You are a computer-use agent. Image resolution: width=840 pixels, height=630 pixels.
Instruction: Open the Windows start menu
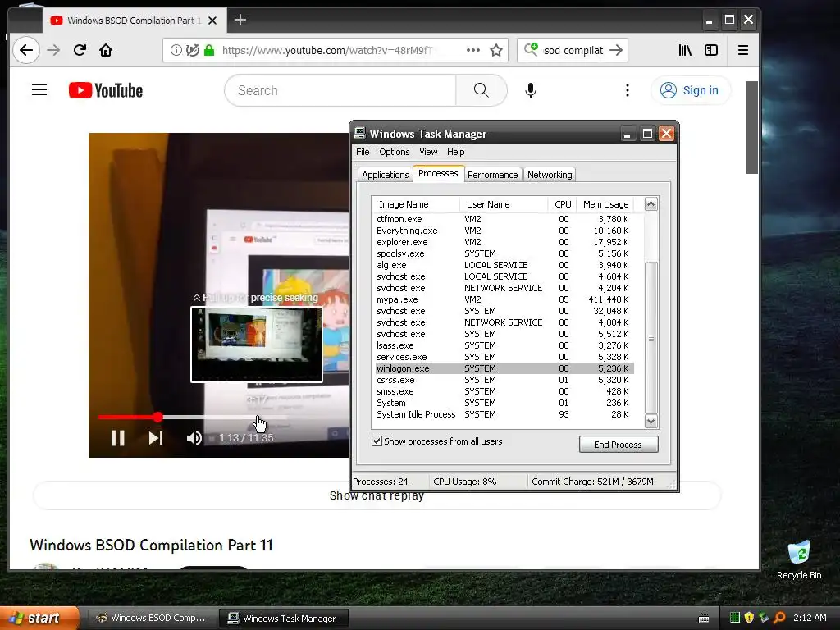pos(39,619)
